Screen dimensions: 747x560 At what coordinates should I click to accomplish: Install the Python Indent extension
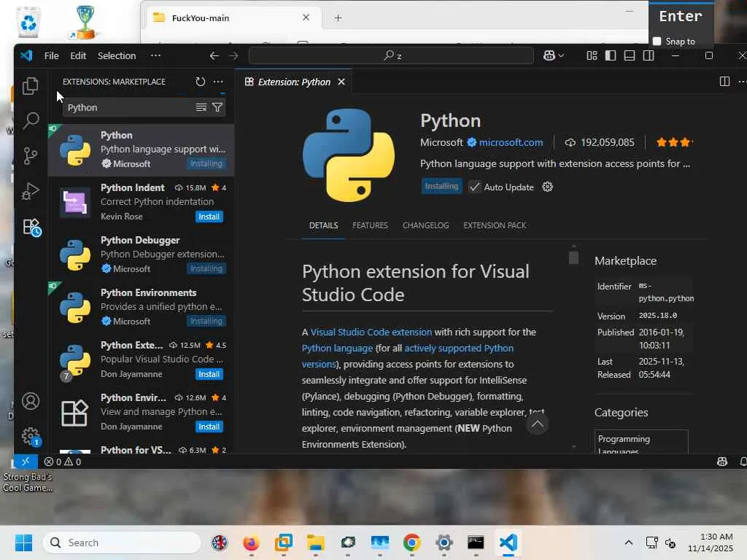coord(209,217)
